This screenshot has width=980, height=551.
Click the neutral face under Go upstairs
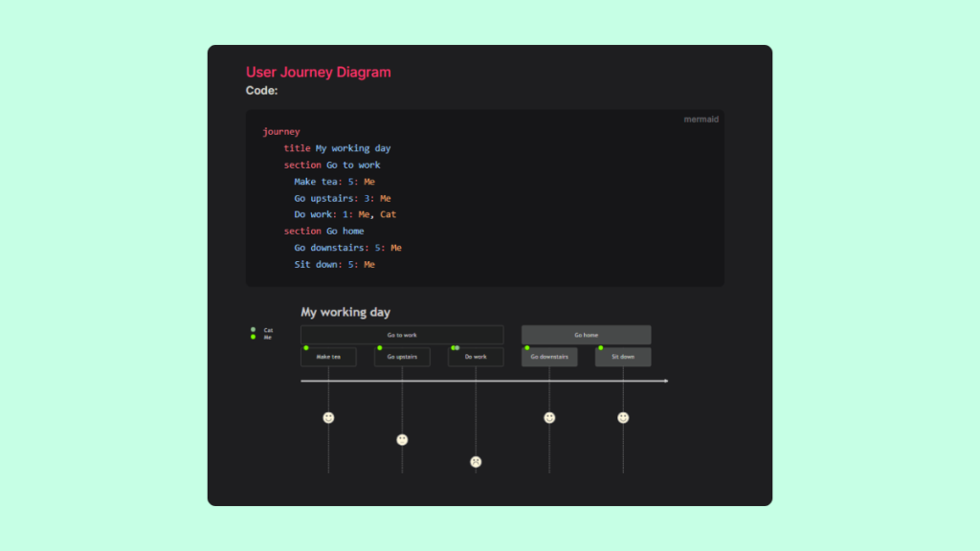coord(402,440)
